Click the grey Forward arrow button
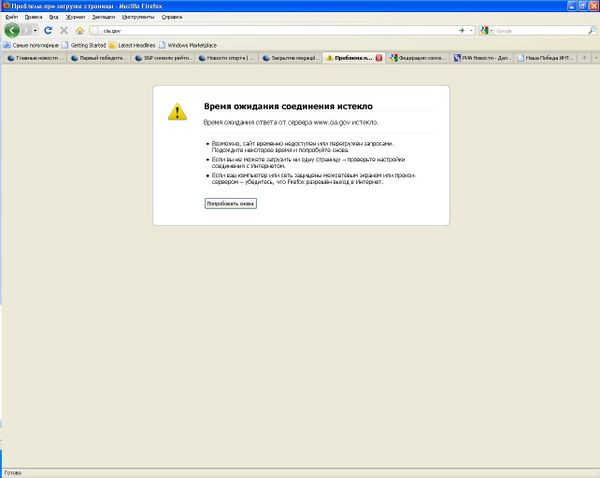 (x=26, y=30)
